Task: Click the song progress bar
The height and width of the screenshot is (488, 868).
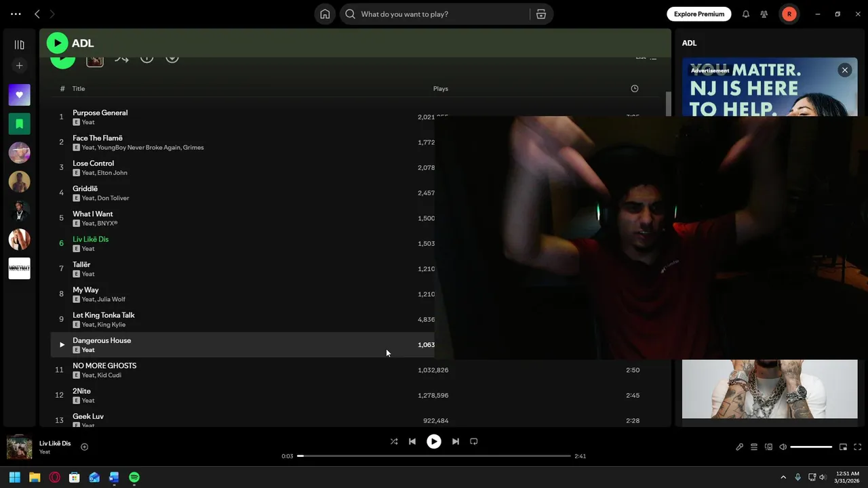Action: point(434,456)
